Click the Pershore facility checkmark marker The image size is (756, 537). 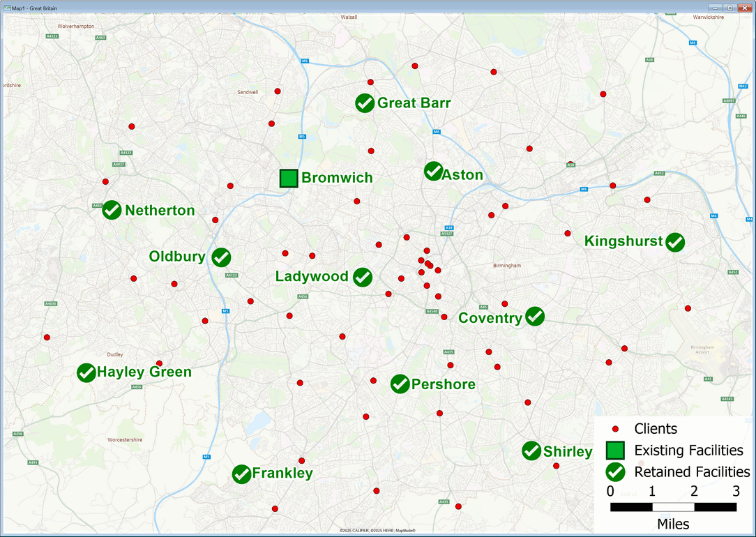400,384
